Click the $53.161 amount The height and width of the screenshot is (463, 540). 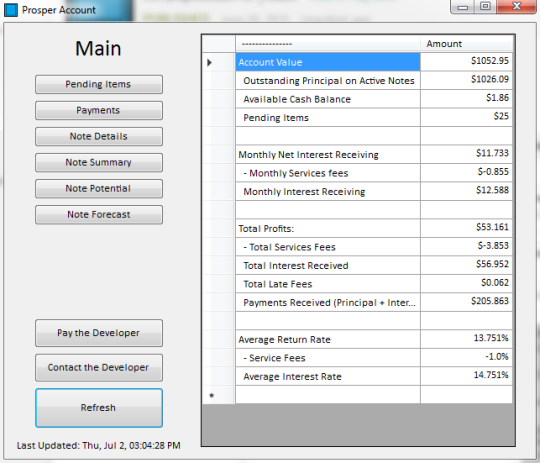pos(467,229)
